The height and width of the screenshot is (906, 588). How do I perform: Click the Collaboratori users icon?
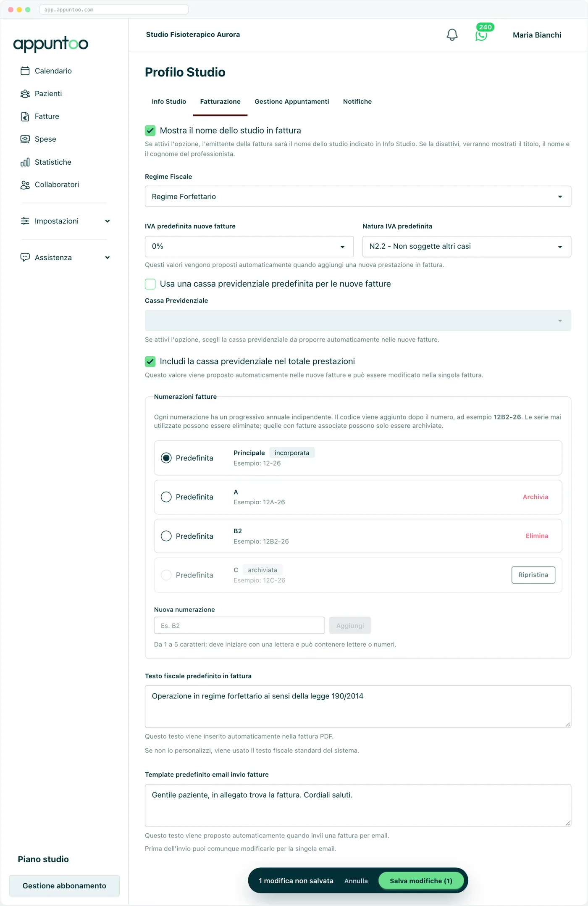click(x=25, y=185)
